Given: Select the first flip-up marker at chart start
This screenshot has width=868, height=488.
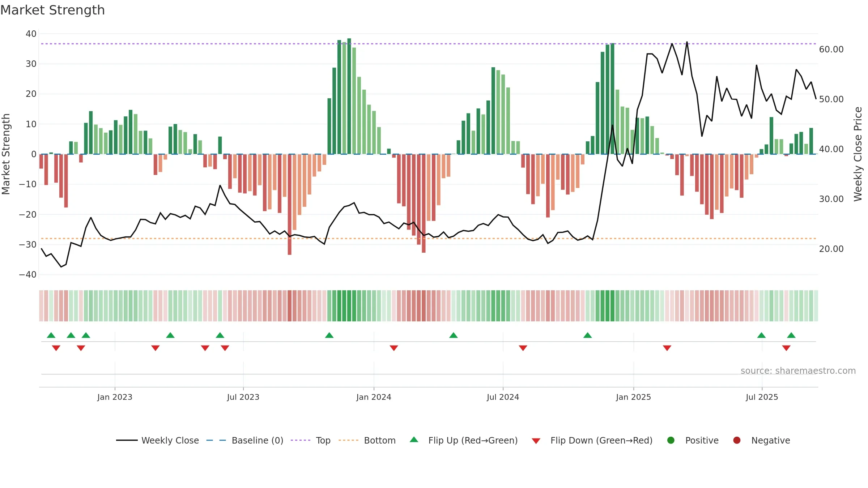Looking at the screenshot, I should pos(51,335).
